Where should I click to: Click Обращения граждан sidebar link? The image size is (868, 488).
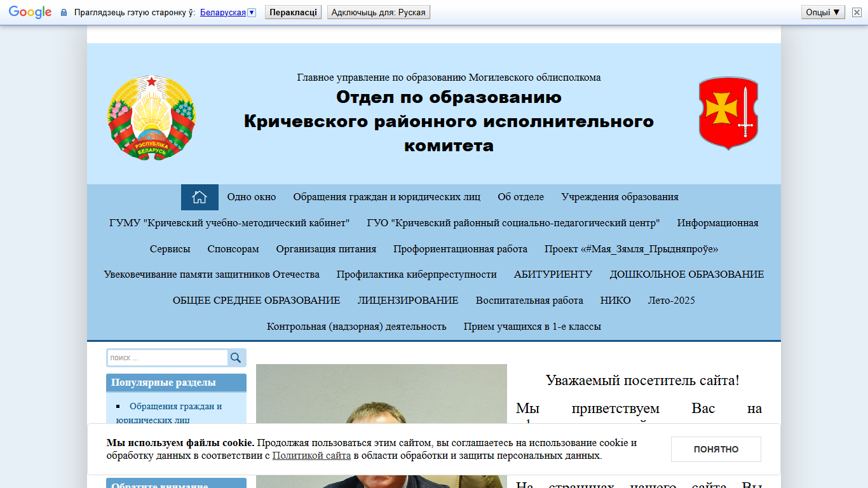(x=169, y=413)
